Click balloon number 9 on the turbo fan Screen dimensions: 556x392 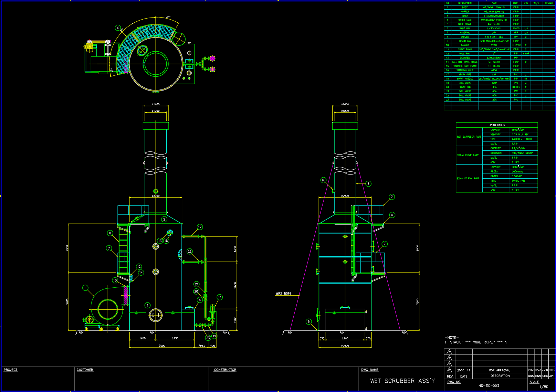85,288
